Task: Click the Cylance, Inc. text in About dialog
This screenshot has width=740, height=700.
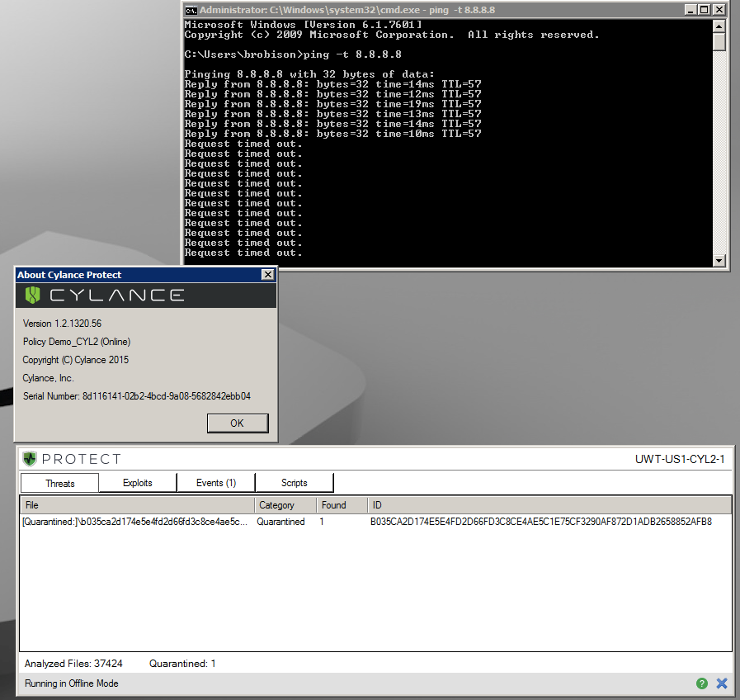Action: coord(48,378)
